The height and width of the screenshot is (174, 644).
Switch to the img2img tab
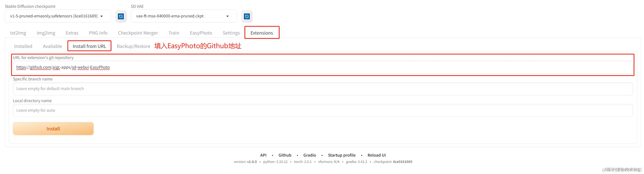46,33
